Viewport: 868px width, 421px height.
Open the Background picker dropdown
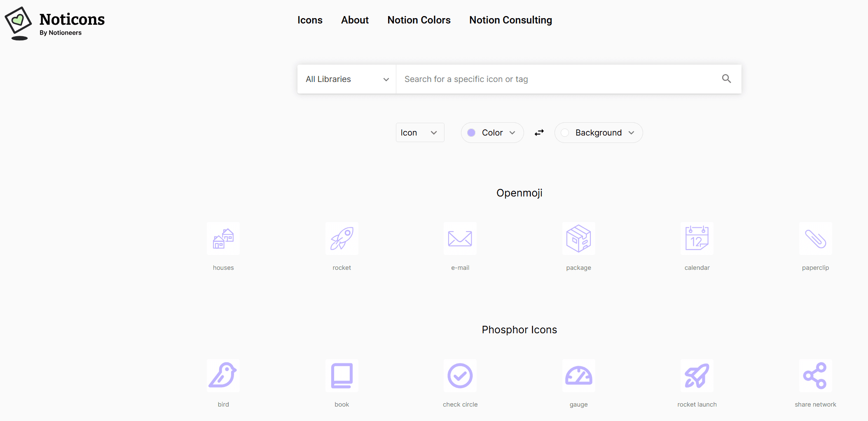(599, 133)
